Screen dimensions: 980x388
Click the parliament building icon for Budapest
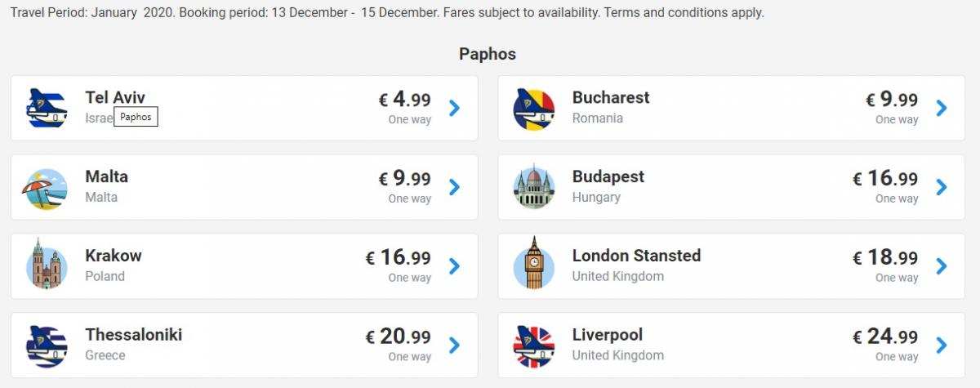[532, 187]
